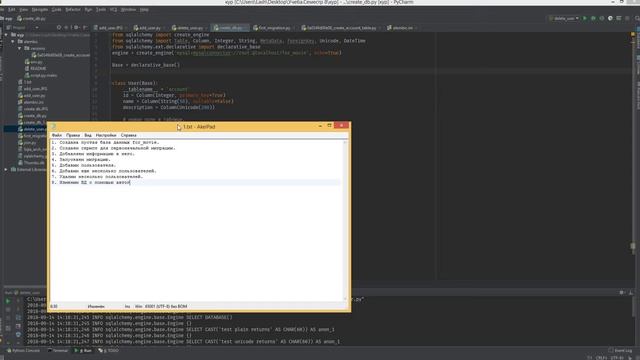Click the Ins mode indicator in AkelPad status bar
Viewport: 640px width, 360px height.
point(127,306)
